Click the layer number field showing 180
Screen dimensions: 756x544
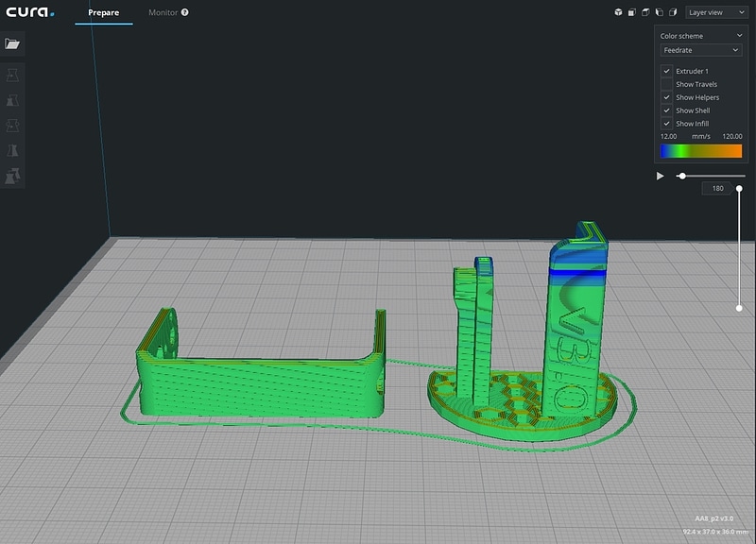point(718,188)
